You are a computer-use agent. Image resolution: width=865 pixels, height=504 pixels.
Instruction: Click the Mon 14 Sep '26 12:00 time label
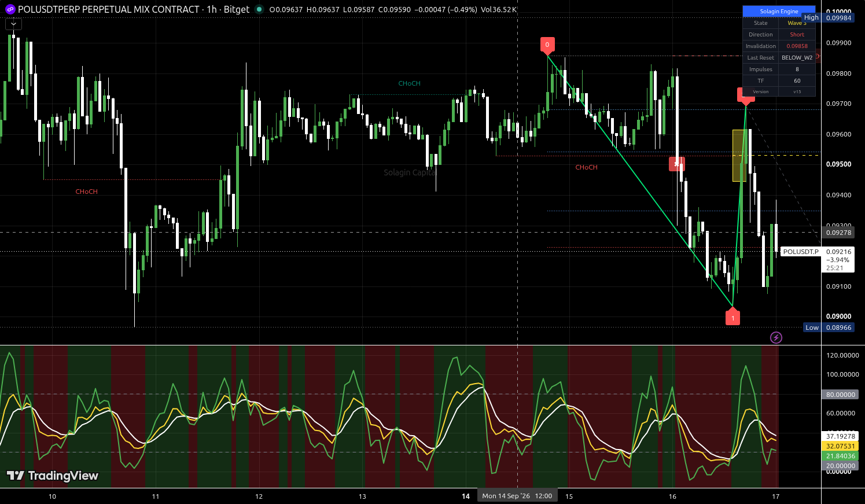pyautogui.click(x=517, y=496)
